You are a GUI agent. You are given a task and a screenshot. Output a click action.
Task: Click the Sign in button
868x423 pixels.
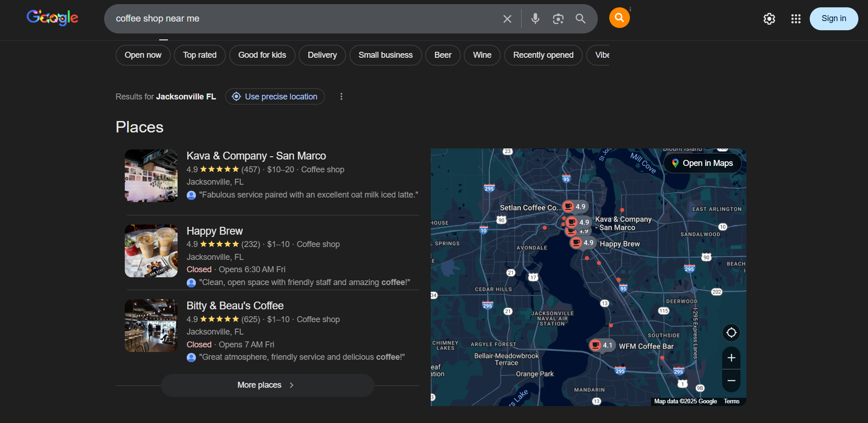(x=834, y=19)
